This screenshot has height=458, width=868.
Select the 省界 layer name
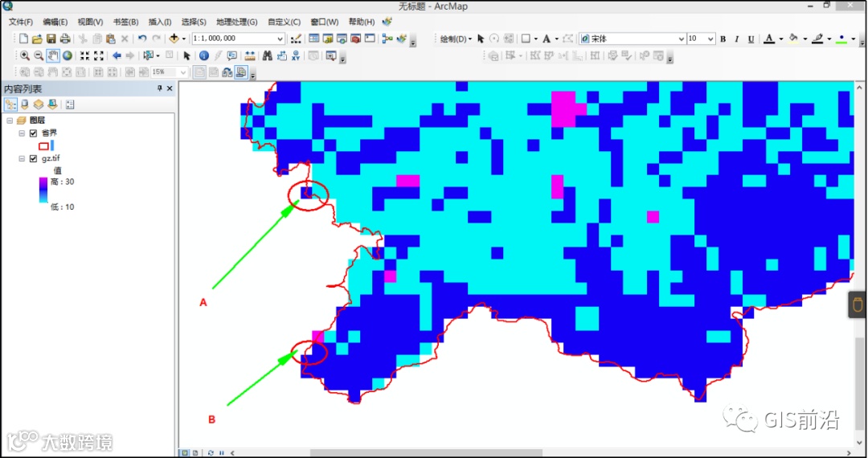coord(49,133)
